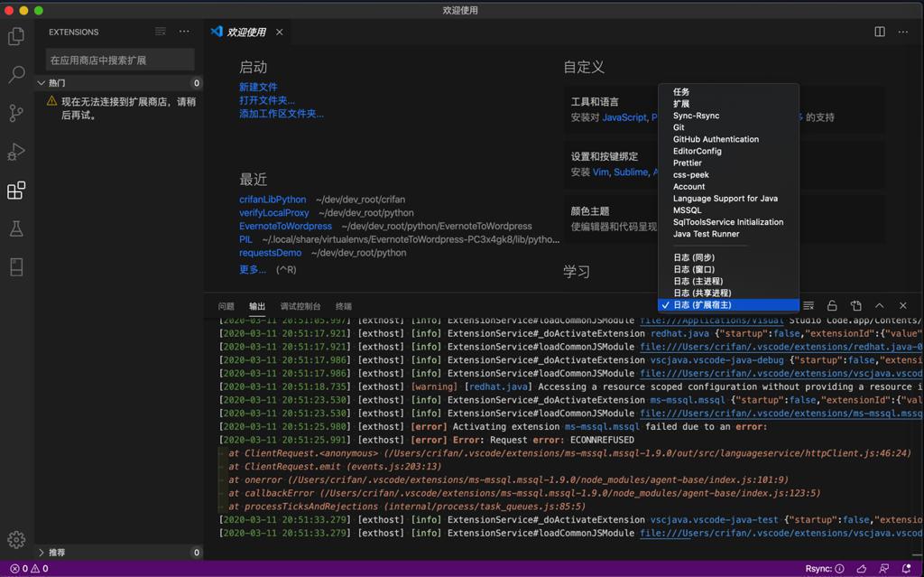The image size is (924, 577).
Task: Open the Manage gear menu
Action: click(x=16, y=539)
